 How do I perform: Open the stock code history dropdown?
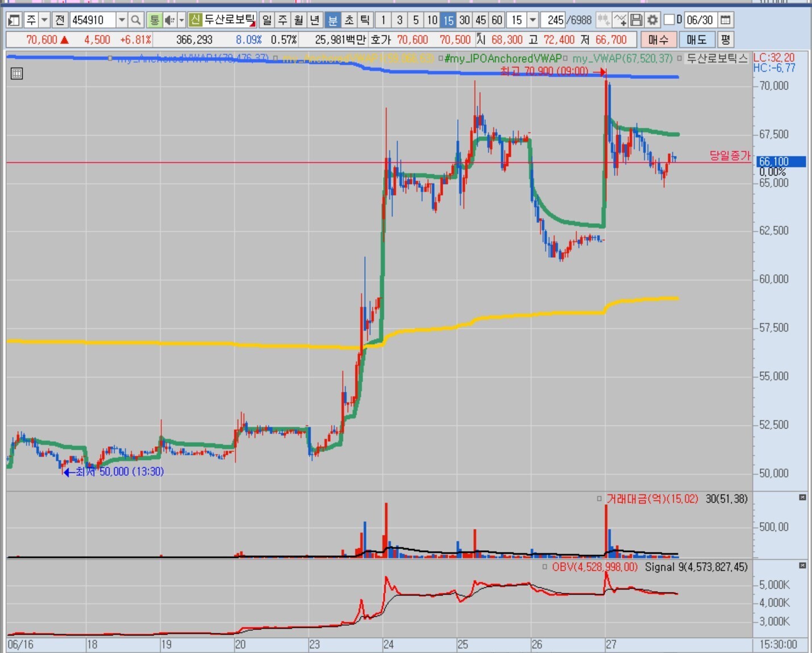[122, 20]
